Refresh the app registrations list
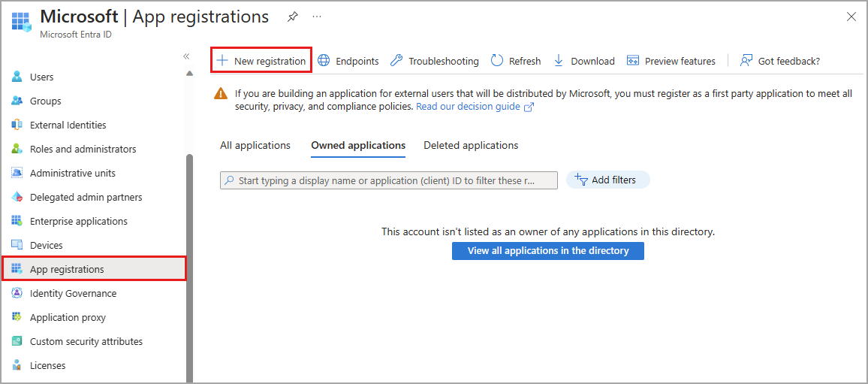Viewport: 868px width, 384px height. [516, 61]
